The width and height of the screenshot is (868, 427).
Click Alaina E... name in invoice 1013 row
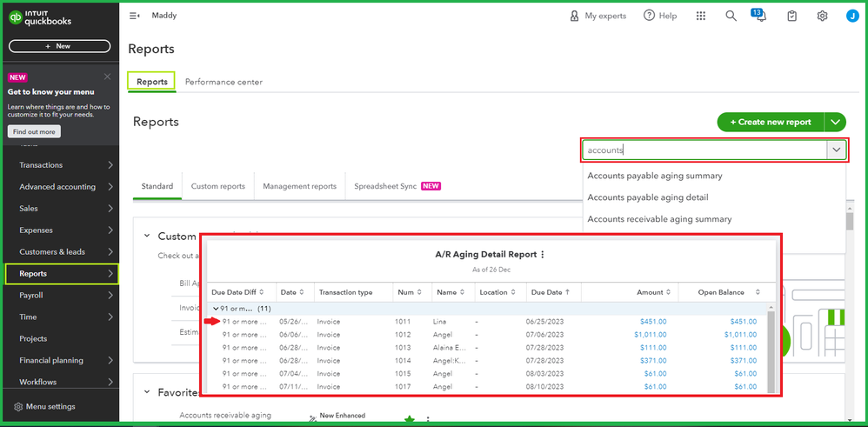pos(450,348)
